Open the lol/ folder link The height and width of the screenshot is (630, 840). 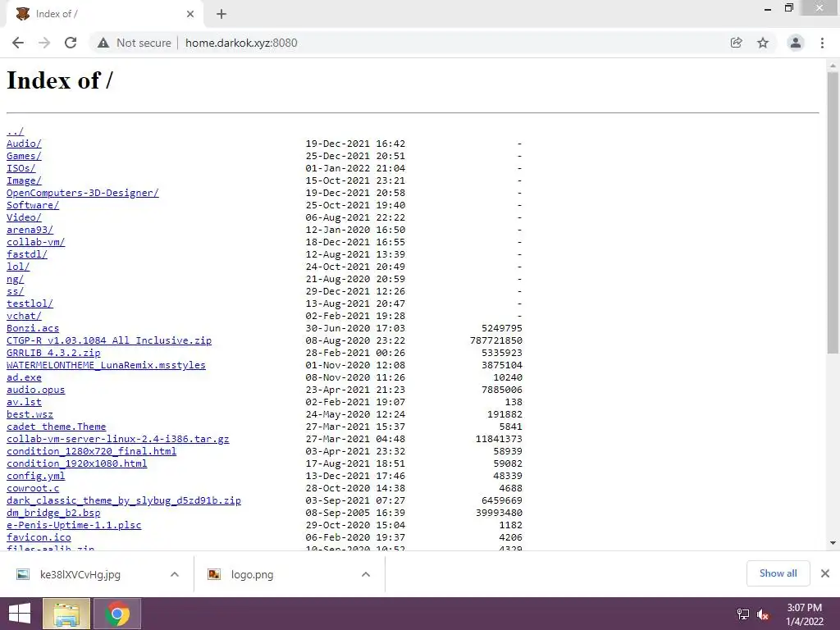[18, 267]
